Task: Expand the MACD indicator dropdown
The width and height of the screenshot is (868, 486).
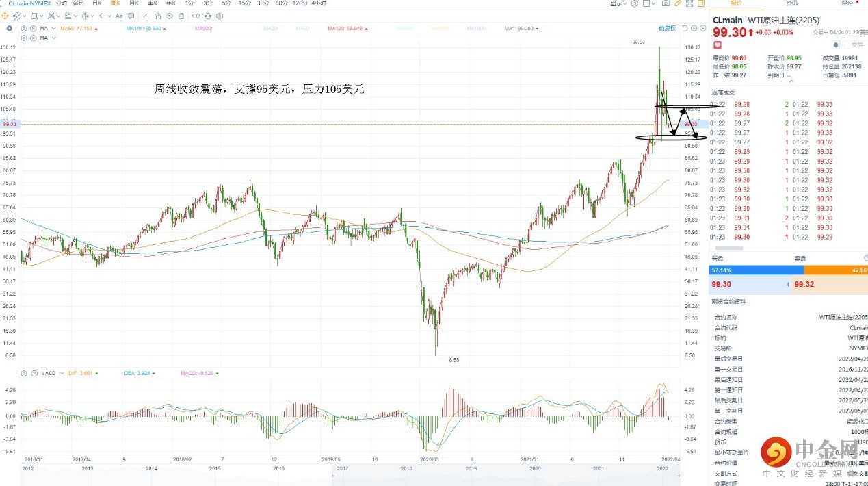Action: pyautogui.click(x=62, y=373)
